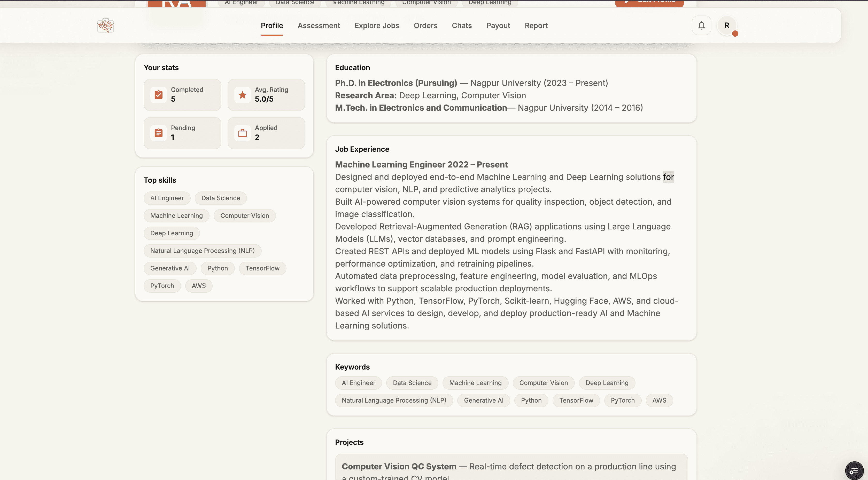Screen dimensions: 868x480
Task: Click NLP chip in Top skills
Action: point(203,251)
